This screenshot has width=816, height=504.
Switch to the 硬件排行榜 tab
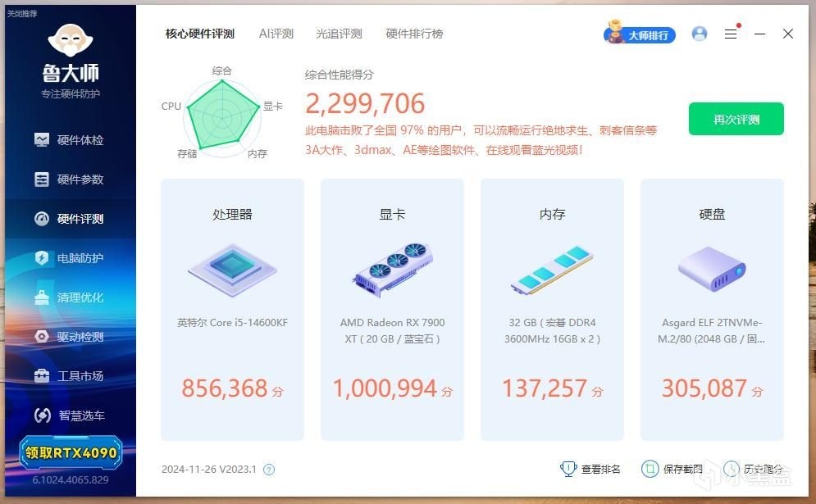[x=414, y=34]
